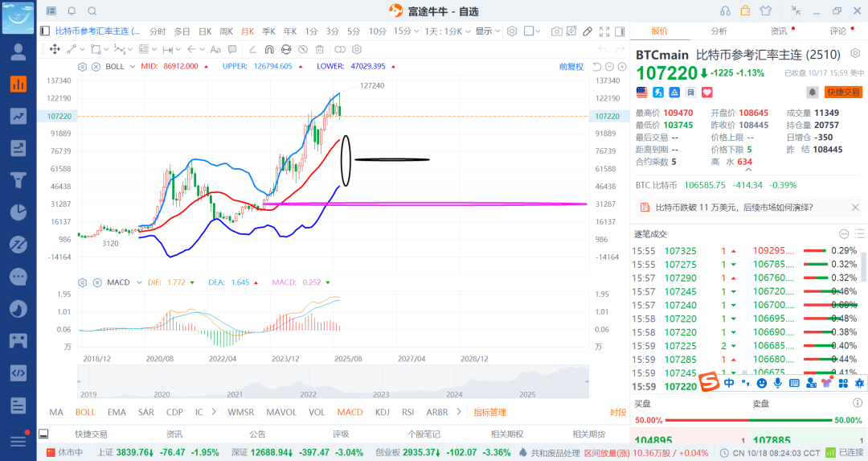Image resolution: width=868 pixels, height=461 pixels.
Task: Click the orange 快捷交易 button
Action: point(844,93)
